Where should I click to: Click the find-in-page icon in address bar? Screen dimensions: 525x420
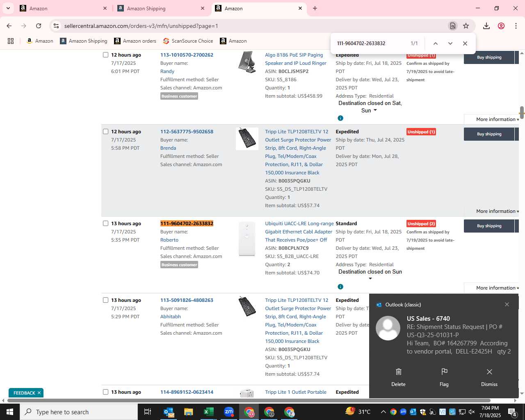452,26
